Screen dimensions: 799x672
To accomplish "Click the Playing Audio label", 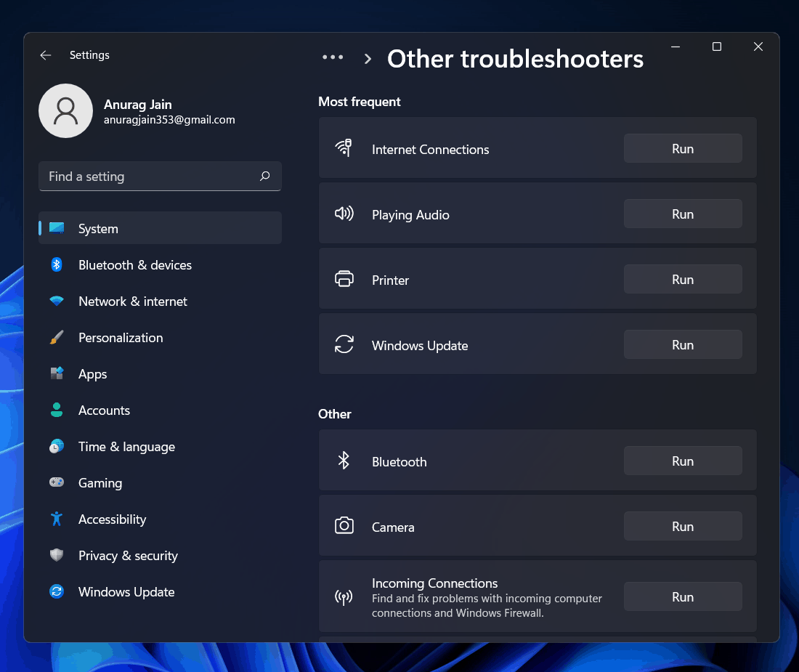I will tap(410, 215).
